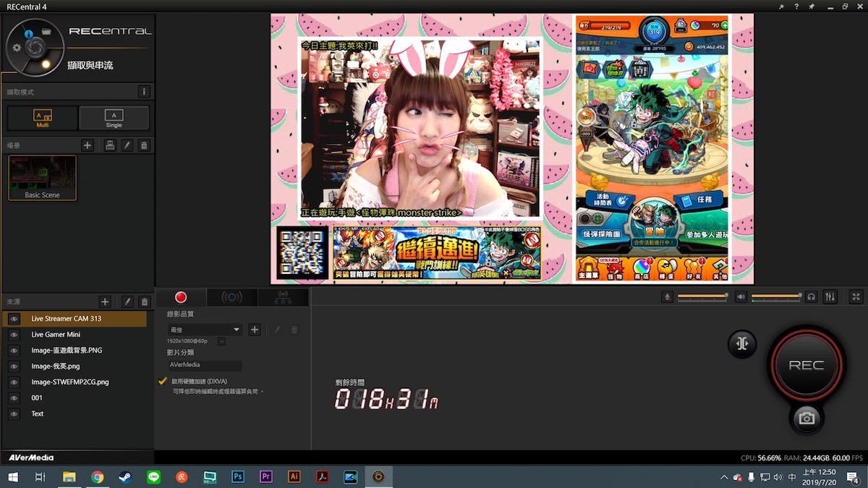Click the RAM 24.44GB status readout
This screenshot has height=488, width=868.
point(808,458)
